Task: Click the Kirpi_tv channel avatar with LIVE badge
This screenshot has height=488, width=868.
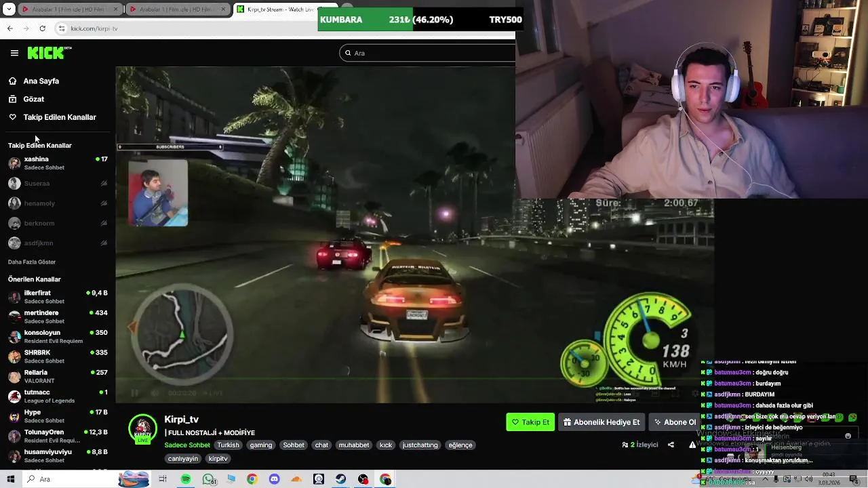Action: coord(142,429)
